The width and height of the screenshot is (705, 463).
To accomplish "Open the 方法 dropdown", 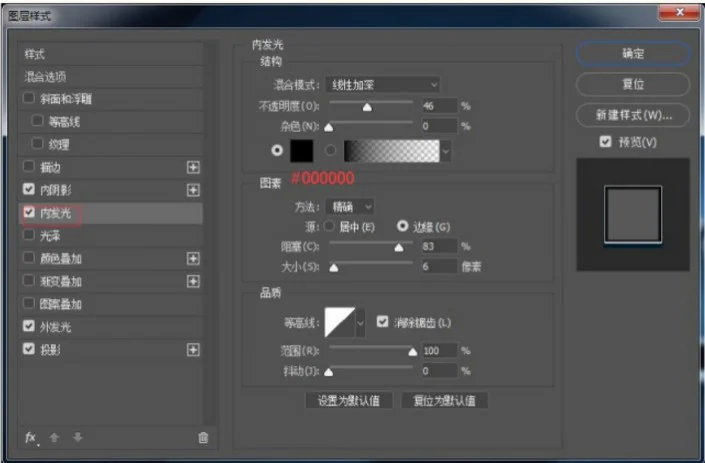I will tap(349, 207).
